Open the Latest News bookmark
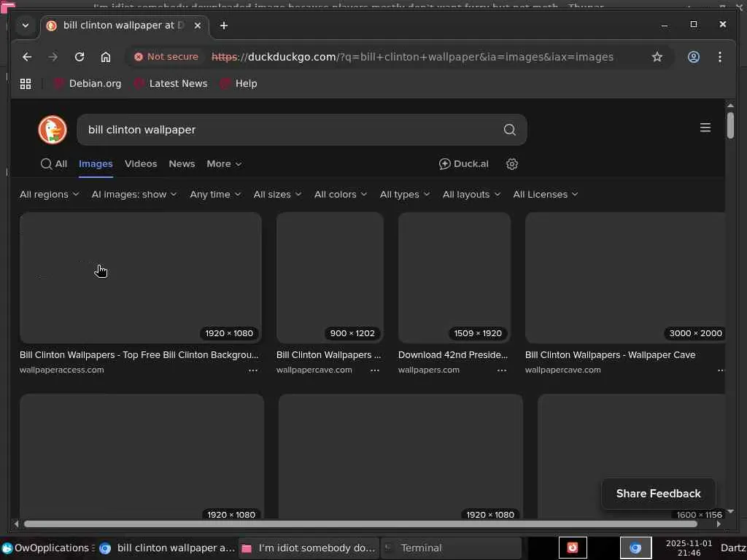The image size is (747, 560). [171, 84]
